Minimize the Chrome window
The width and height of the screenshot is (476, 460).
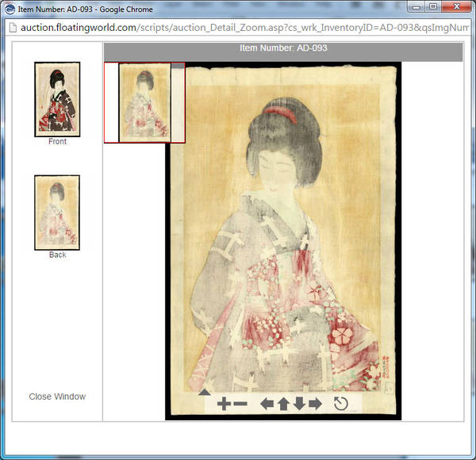(416, 6)
